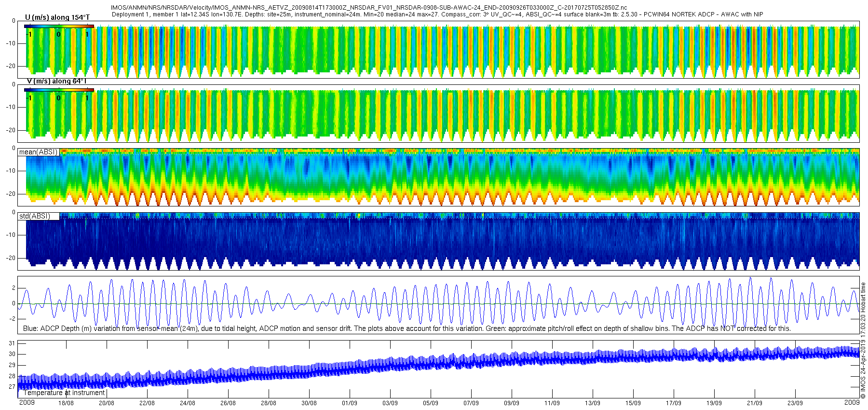Image resolution: width=868 pixels, height=410 pixels.
Task: Click the 29 tick on temperature axis
Action: pos(12,365)
